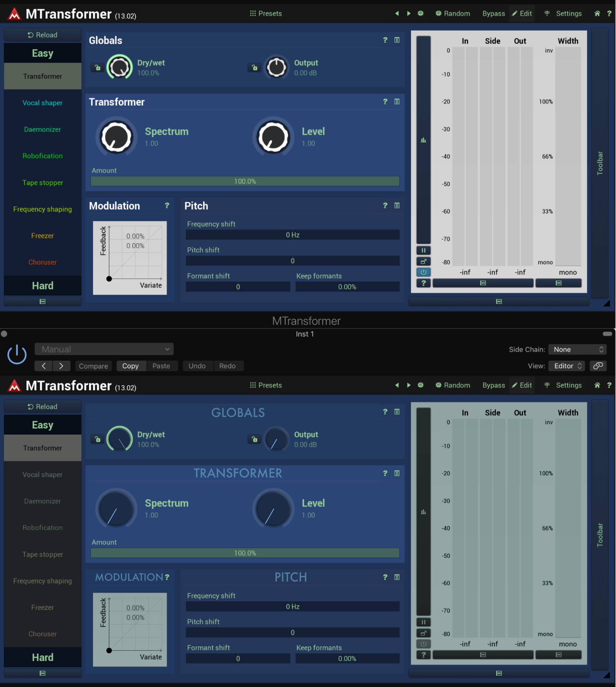Open the Side Chain None dropdown
Image resolution: width=616 pixels, height=687 pixels.
[x=577, y=349]
